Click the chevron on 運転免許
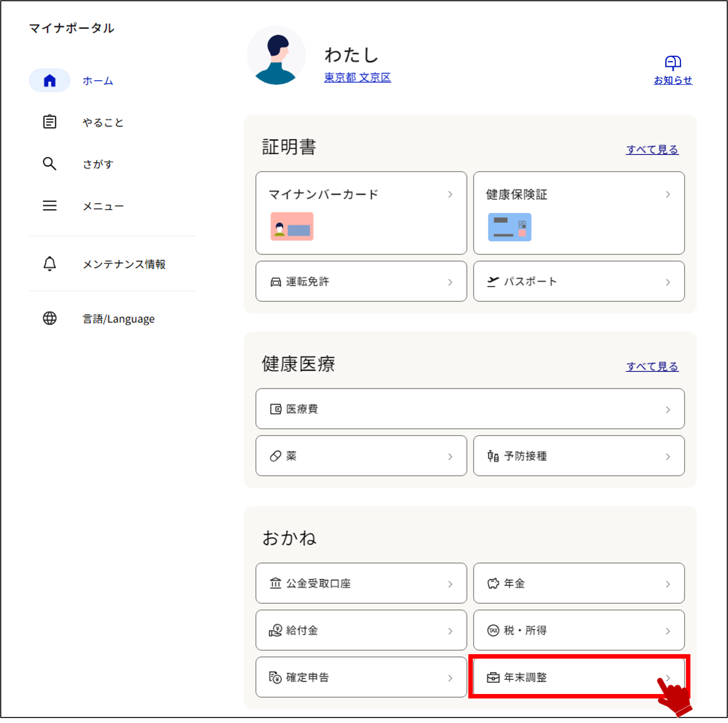The height and width of the screenshot is (723, 728). tap(450, 282)
